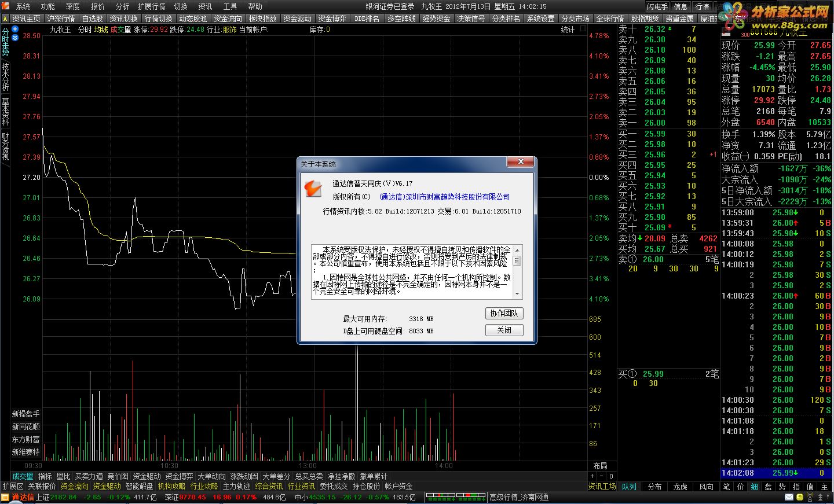The image size is (834, 504).
Task: Open the 系统 menu
Action: [23, 6]
